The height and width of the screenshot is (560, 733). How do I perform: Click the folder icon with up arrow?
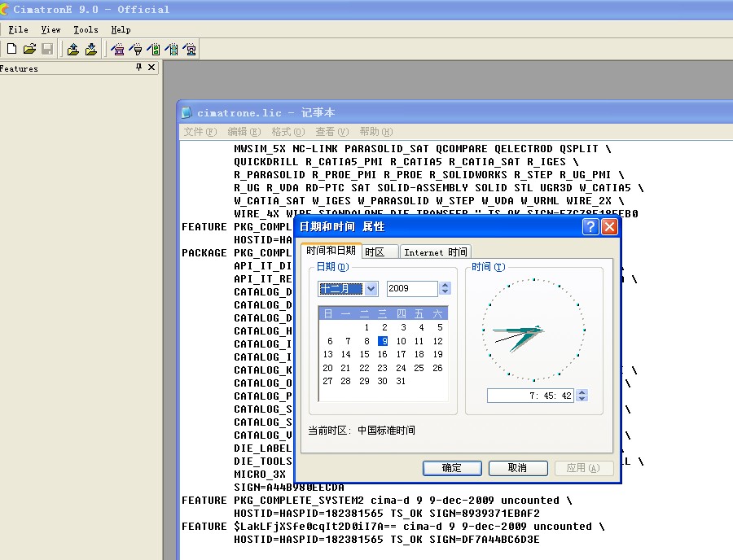coord(73,49)
